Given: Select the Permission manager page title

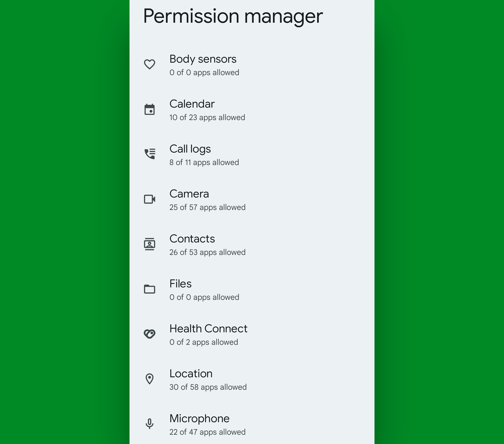Looking at the screenshot, I should [233, 16].
